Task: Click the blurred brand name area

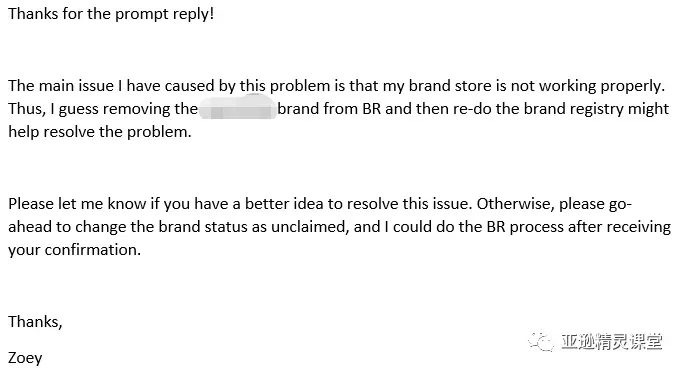Action: pos(238,109)
